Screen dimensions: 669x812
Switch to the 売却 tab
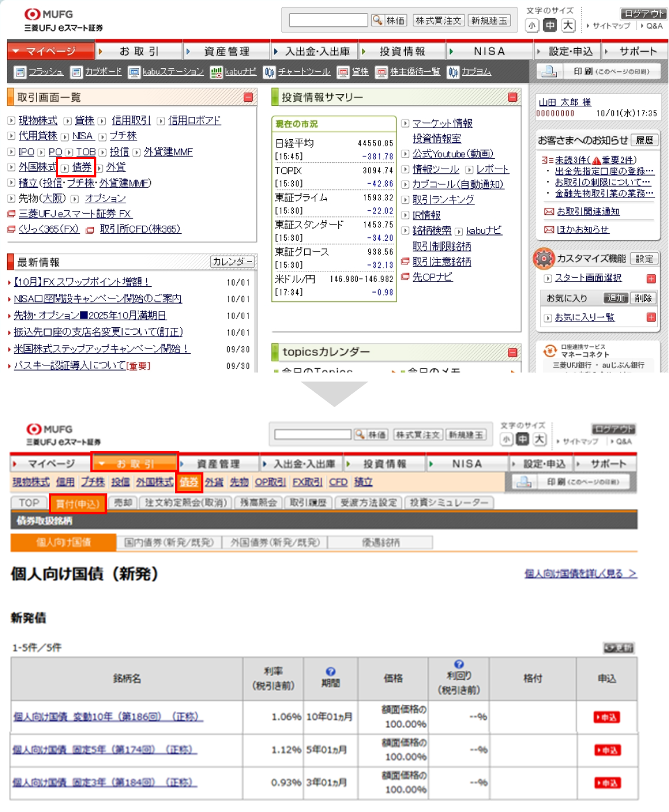point(123,503)
